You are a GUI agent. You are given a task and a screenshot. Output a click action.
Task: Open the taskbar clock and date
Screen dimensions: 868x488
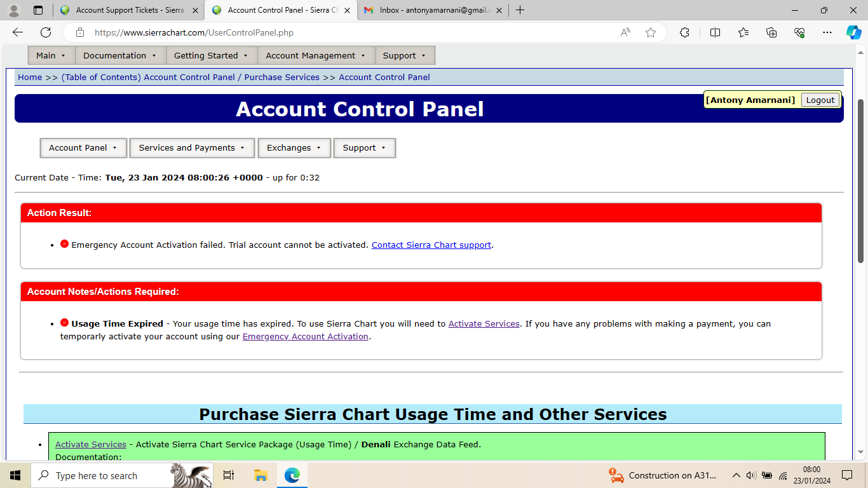coord(811,475)
